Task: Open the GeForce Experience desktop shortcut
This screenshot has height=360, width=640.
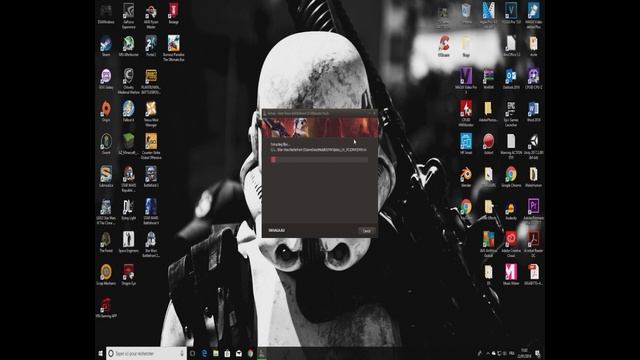Action: click(129, 16)
